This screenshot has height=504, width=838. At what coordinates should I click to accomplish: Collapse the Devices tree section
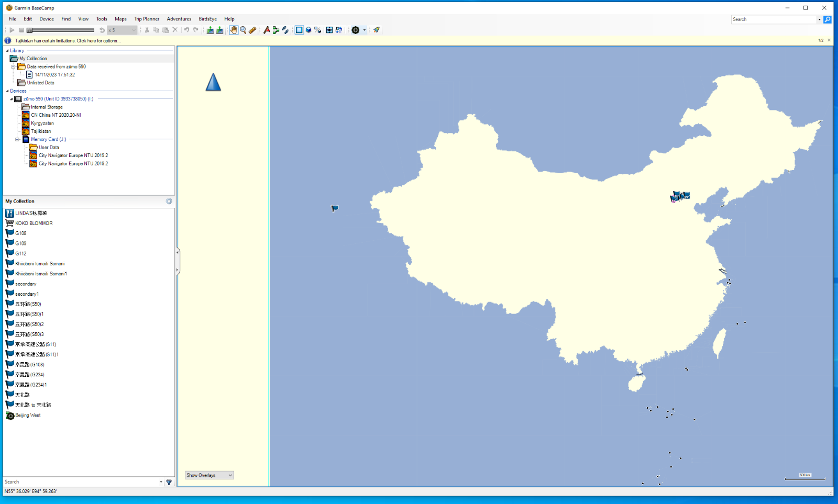click(7, 91)
